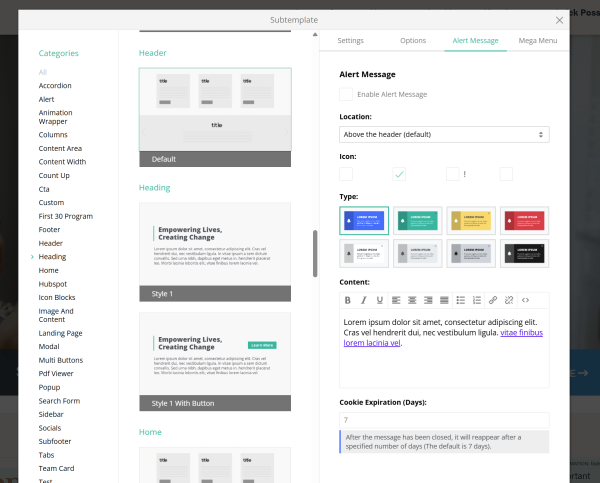This screenshot has height=483, width=600.
Task: Align content text left
Action: [396, 300]
